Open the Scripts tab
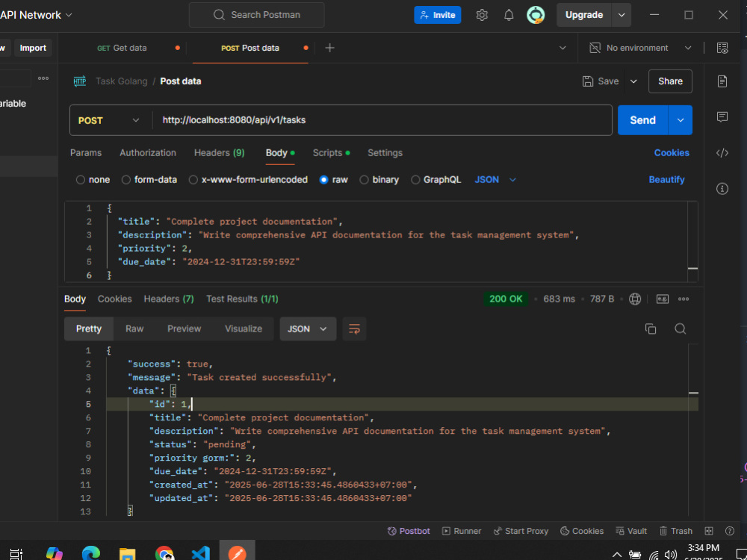 click(x=331, y=153)
